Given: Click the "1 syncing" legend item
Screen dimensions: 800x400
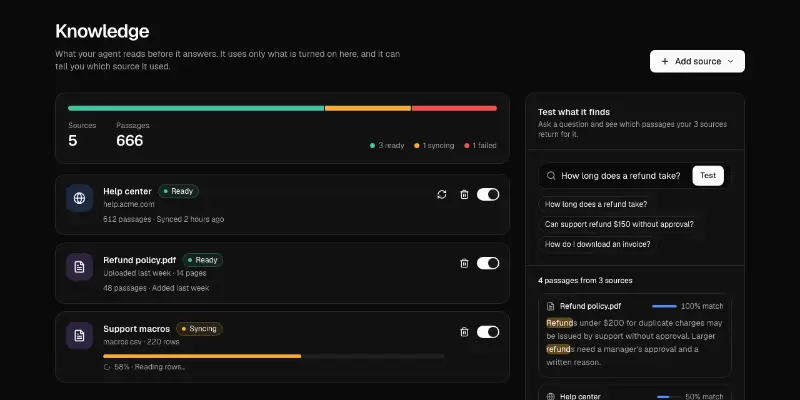Looking at the screenshot, I should [x=434, y=145].
